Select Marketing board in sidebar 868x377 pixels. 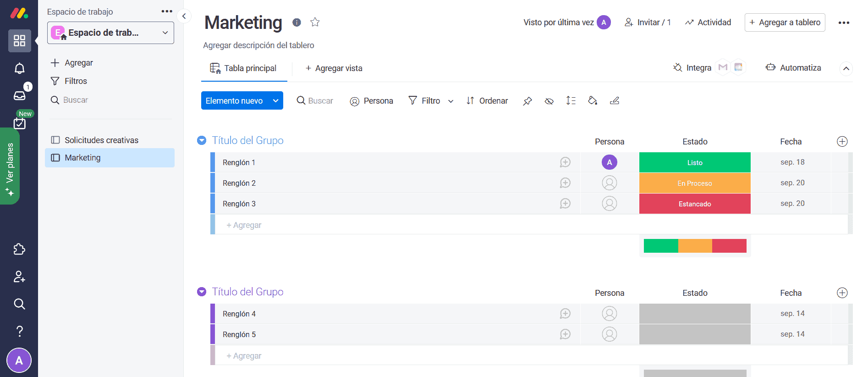point(110,158)
